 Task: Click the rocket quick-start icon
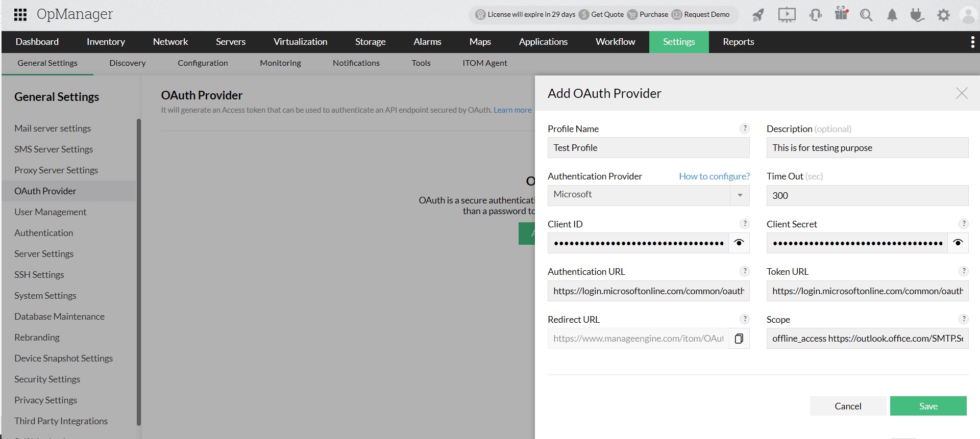[758, 15]
